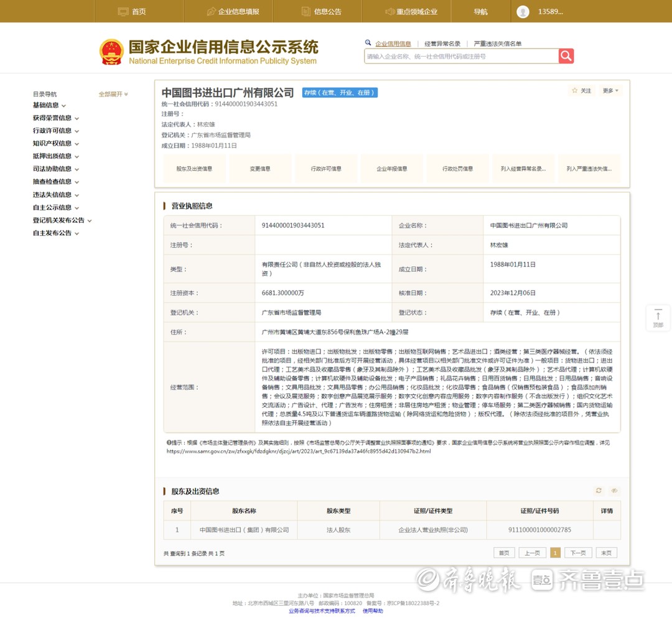Click the 企业信息填报 edit icon

[212, 12]
